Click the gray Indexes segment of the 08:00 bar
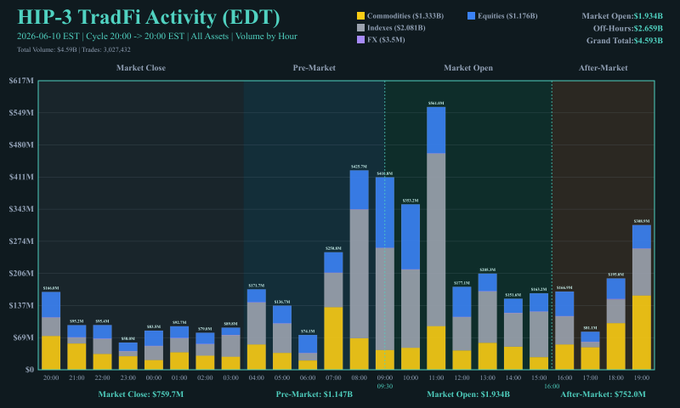Screen dimensions: 680x408 pyautogui.click(x=359, y=274)
